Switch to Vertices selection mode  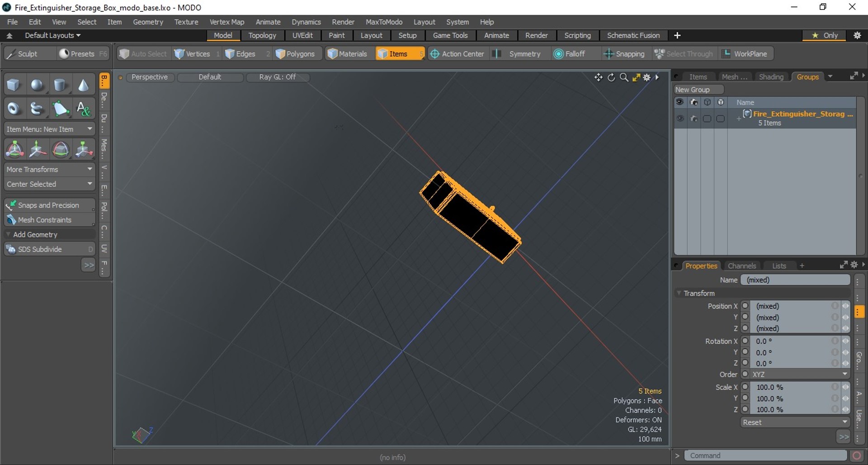click(x=197, y=54)
